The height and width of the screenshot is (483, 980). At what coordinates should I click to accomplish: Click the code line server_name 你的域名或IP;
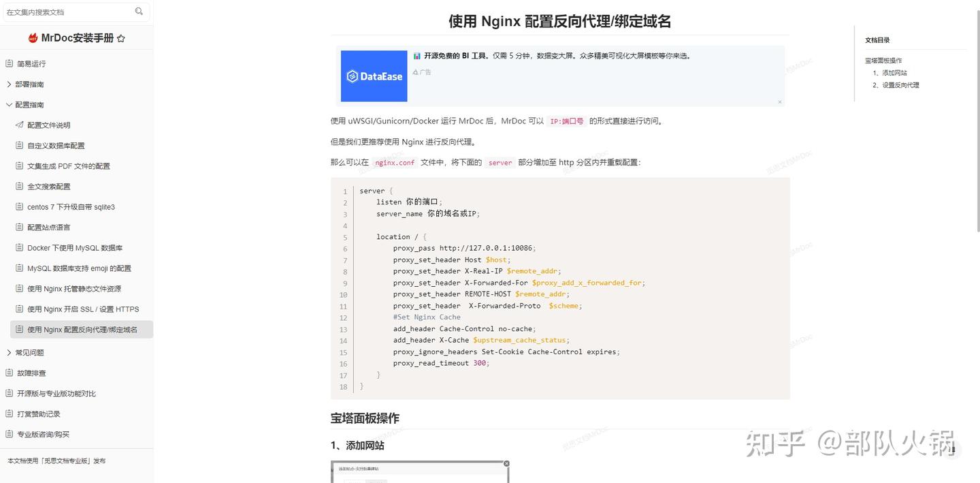click(428, 214)
